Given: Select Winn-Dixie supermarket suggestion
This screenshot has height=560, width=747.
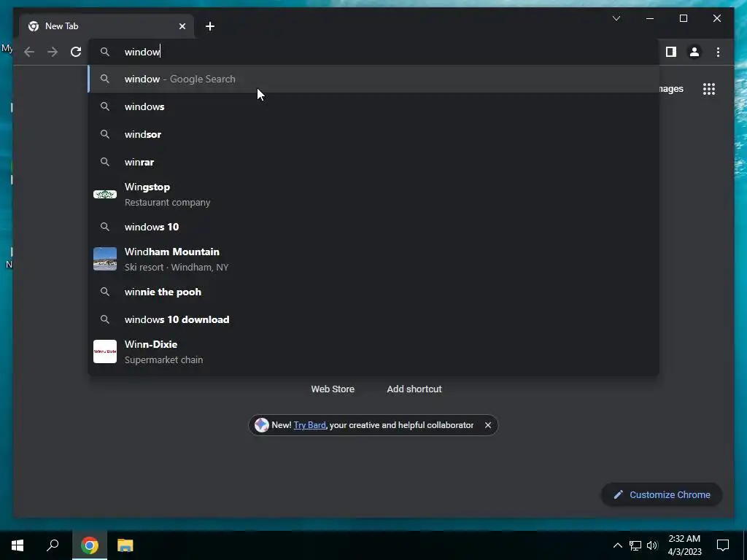Looking at the screenshot, I should tap(373, 352).
